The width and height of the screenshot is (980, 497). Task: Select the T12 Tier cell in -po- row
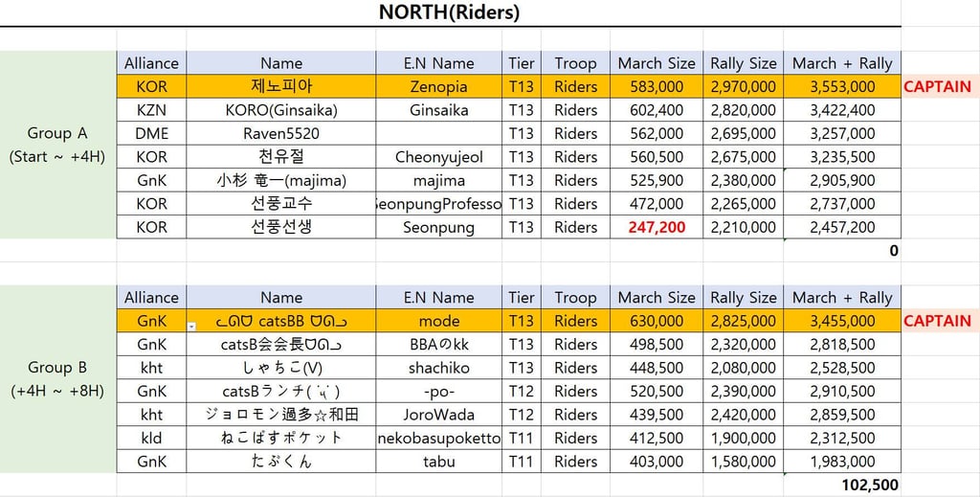[522, 391]
